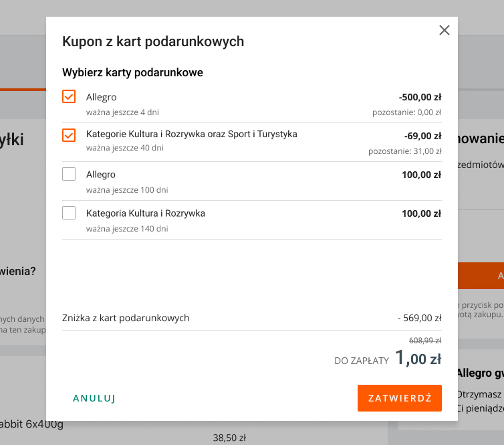Check the Allegro card valid 100 days

(x=69, y=174)
